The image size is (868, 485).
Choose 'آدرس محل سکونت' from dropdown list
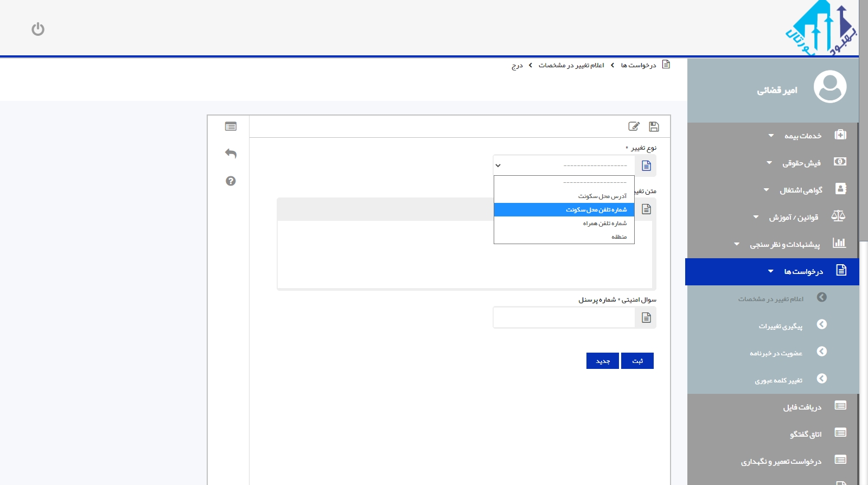[564, 196]
